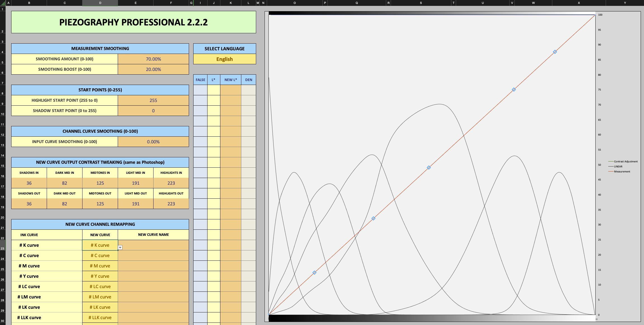Image resolution: width=644 pixels, height=325 pixels.
Task: Select Dark Mid Out value 82
Action: [x=65, y=204]
